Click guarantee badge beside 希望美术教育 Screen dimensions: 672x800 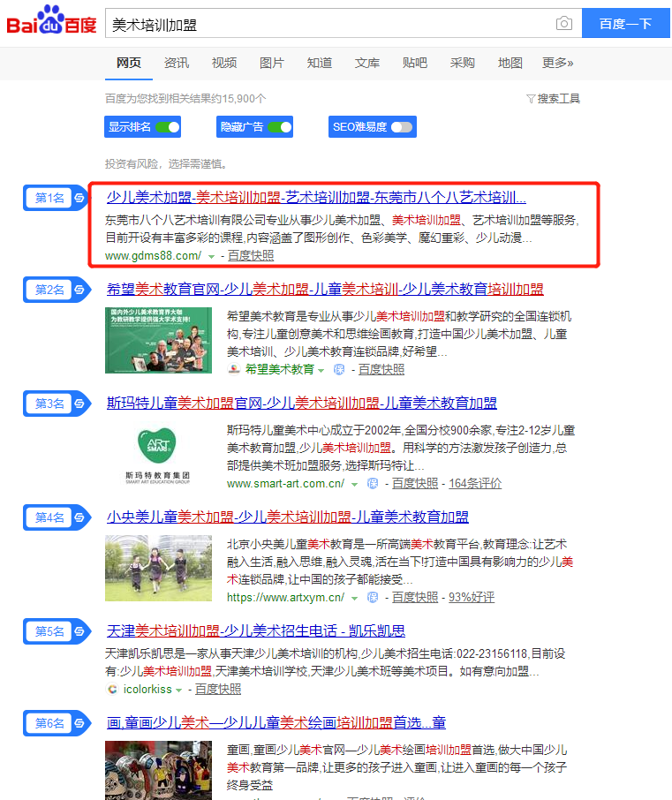pos(339,369)
